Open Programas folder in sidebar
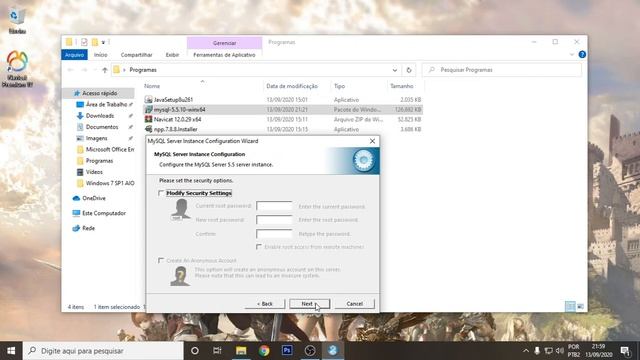 click(99, 161)
